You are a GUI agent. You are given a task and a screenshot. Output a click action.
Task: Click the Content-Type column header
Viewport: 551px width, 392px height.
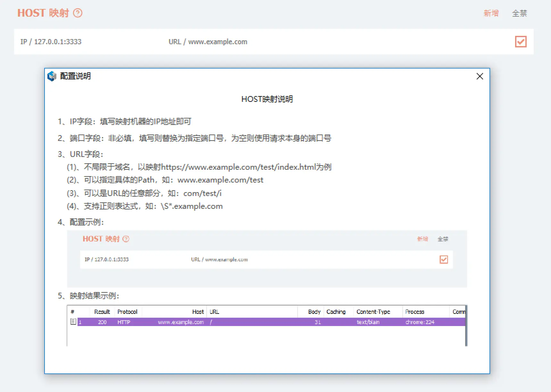click(373, 311)
